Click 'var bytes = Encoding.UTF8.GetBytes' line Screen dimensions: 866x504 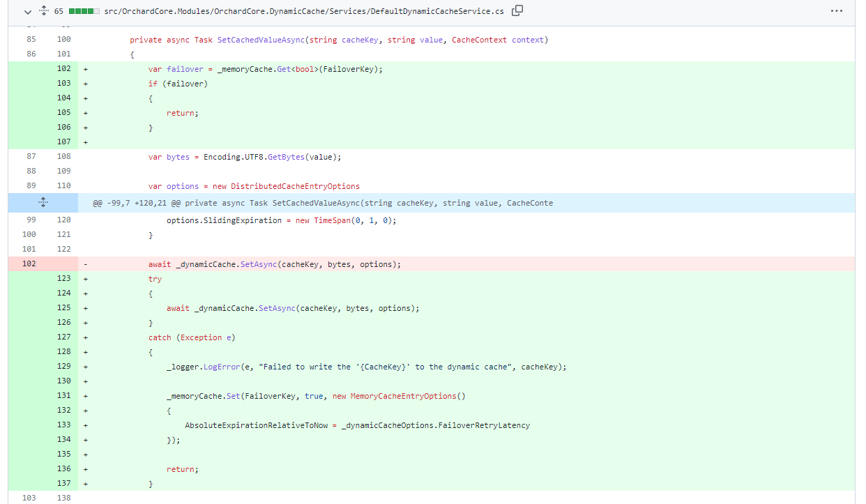[245, 158]
